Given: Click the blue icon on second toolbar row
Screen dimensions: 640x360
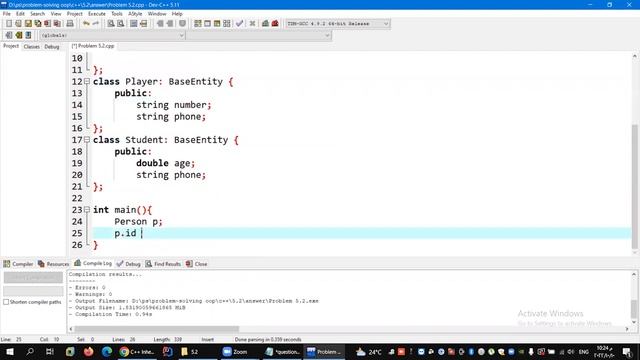Looking at the screenshot, I should pos(28,35).
